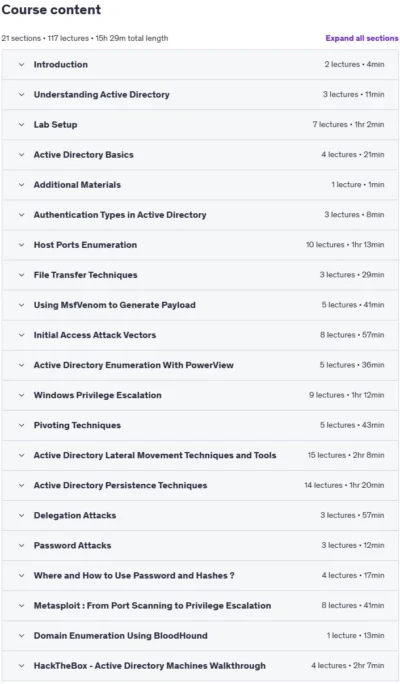Expand Using MsfVenom to Generate Payload chevron

click(x=21, y=305)
